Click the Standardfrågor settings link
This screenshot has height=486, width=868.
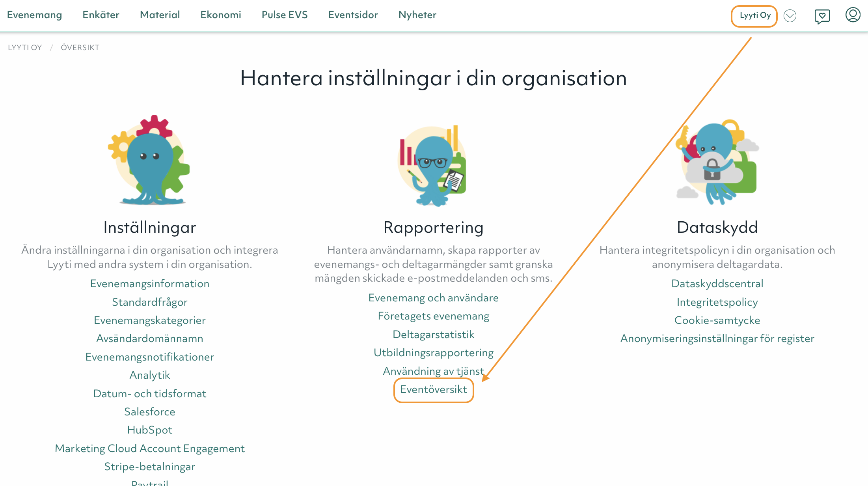click(x=150, y=302)
